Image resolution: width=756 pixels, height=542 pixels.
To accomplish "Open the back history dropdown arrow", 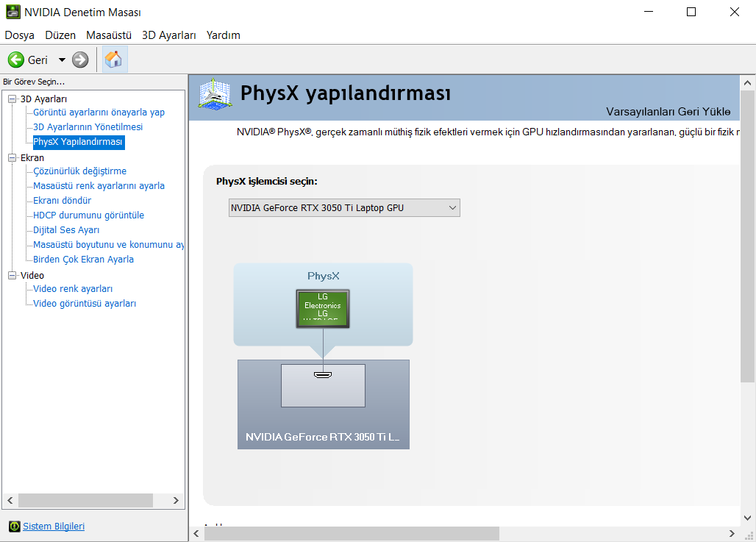I will pos(62,60).
